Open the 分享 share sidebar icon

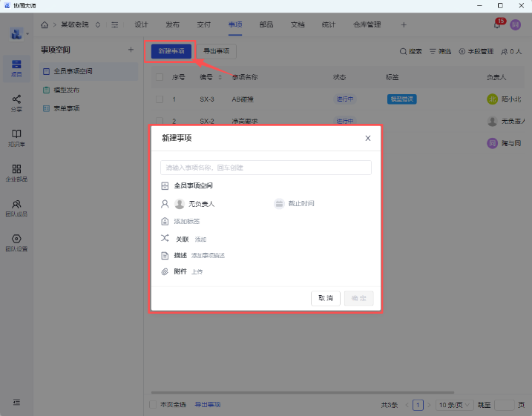click(x=16, y=102)
